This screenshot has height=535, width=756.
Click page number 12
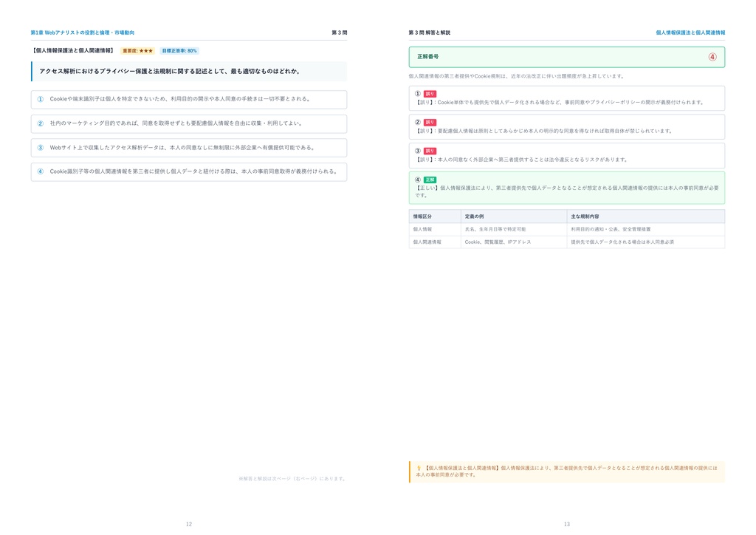pos(189,524)
